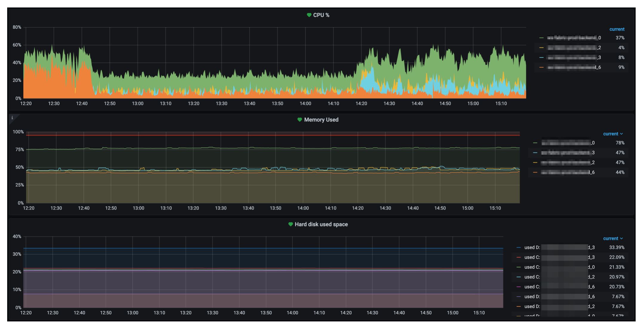Toggle the CPU series ending _3 at 8%
Image resolution: width=644 pixels, height=328 pixels.
click(x=574, y=58)
